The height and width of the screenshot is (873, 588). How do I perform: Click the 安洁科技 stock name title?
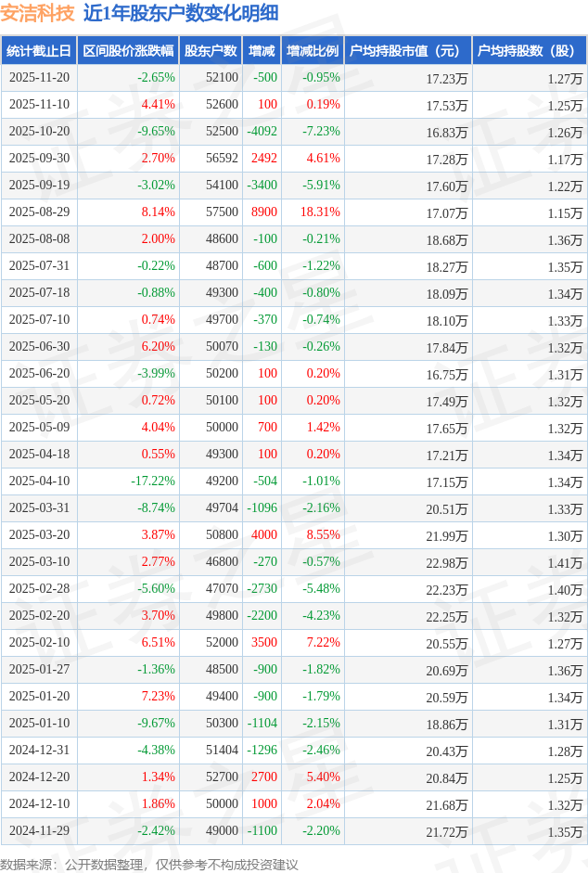[x=38, y=13]
